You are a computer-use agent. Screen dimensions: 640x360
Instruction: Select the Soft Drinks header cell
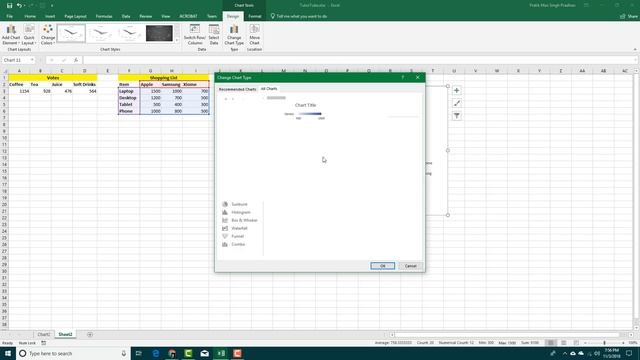(x=85, y=84)
